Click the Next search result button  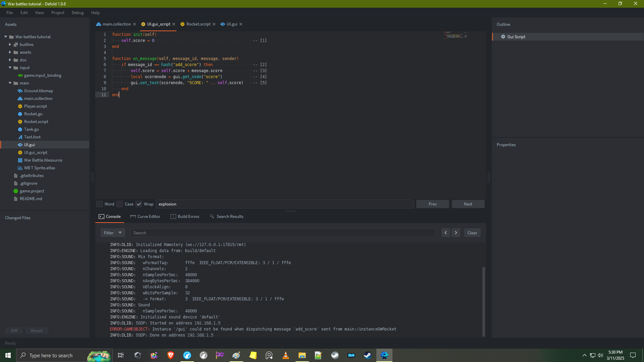pos(468,204)
